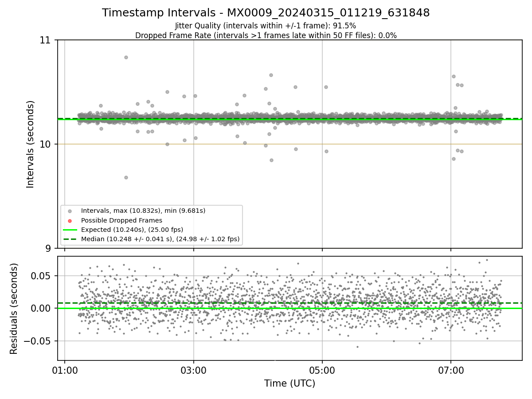The height and width of the screenshot is (399, 532).
Task: Click the "Intervals (seconds)" y-axis label
Action: 30,144
